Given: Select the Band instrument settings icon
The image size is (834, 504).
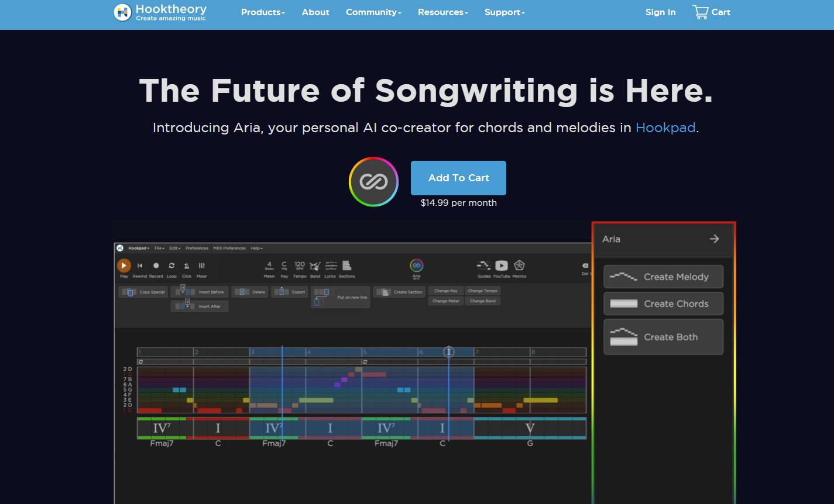Looking at the screenshot, I should (314, 267).
